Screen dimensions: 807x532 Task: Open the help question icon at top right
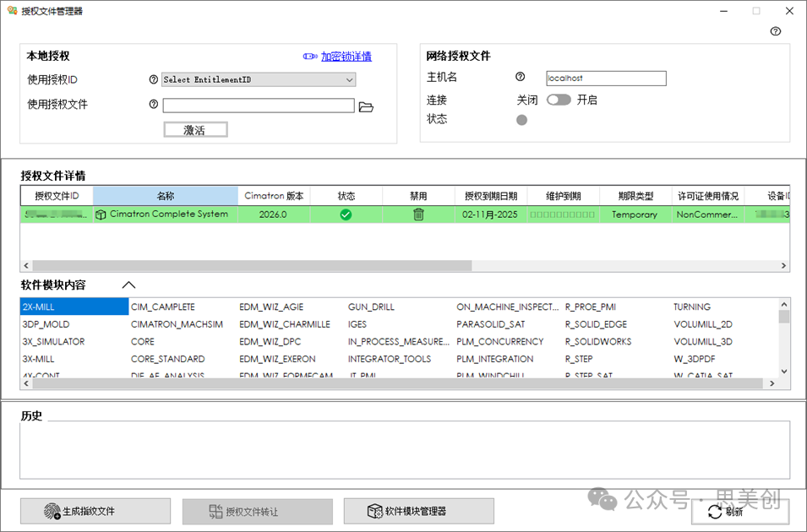click(775, 31)
